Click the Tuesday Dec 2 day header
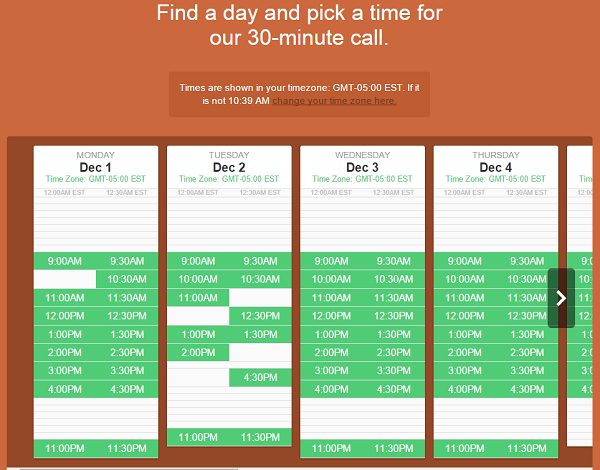The width and height of the screenshot is (600, 470). point(229,167)
